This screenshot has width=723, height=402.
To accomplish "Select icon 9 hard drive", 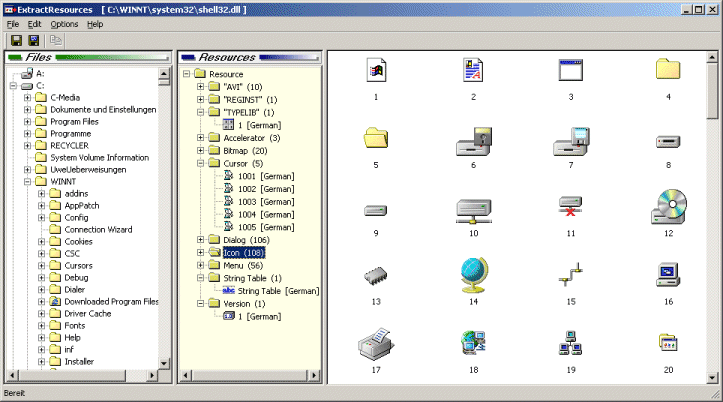I will (x=376, y=211).
